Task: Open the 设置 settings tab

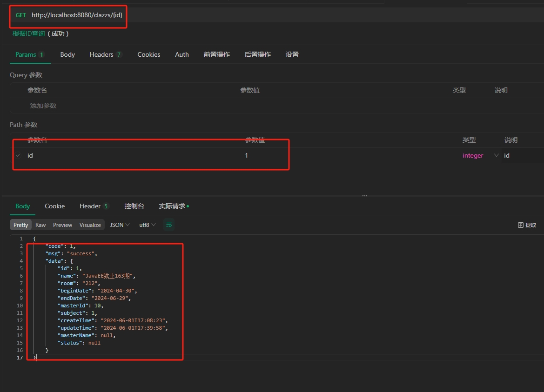Action: [292, 54]
